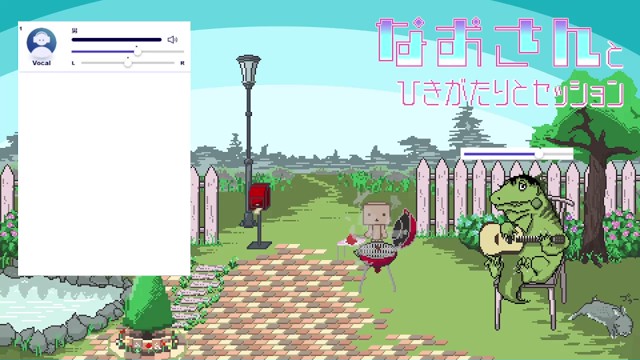
Task: Click the Vocal avatar headset icon
Action: point(41,43)
